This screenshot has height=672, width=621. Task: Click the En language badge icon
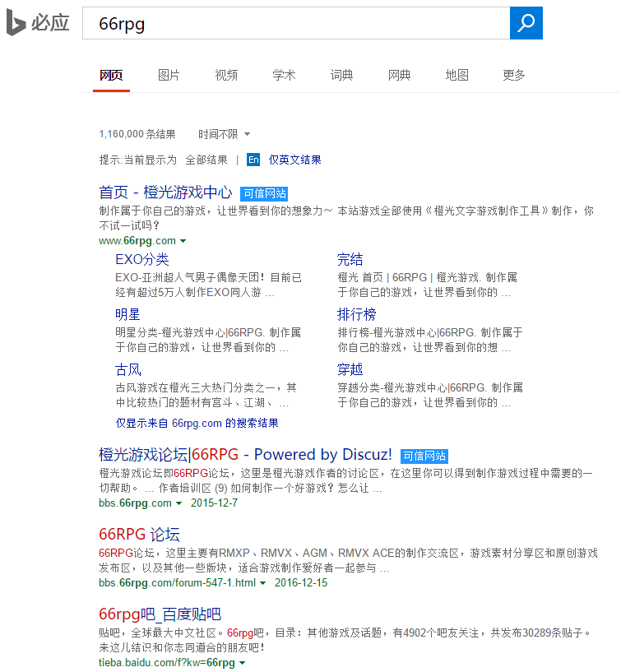[253, 160]
